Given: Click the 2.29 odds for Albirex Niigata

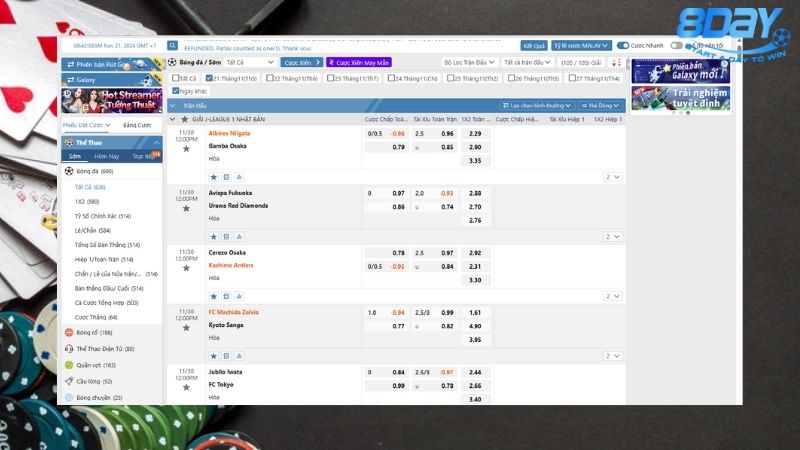Looking at the screenshot, I should pos(475,134).
